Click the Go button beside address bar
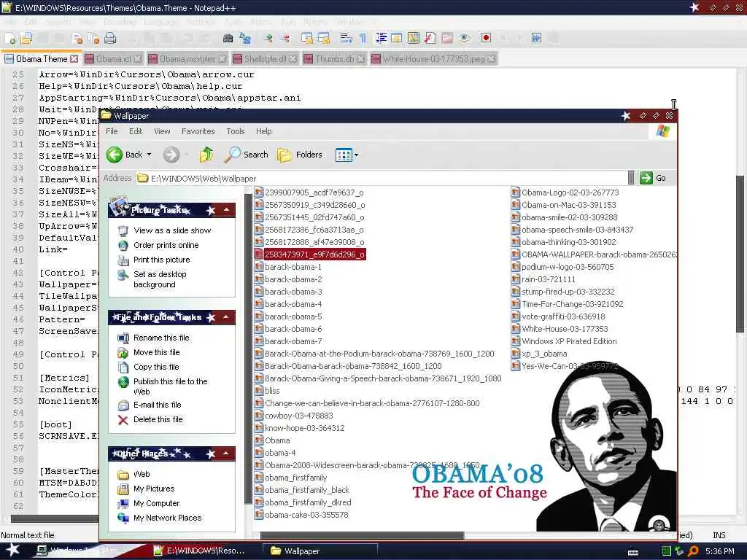Screen dimensions: 747x560 [x=653, y=178]
